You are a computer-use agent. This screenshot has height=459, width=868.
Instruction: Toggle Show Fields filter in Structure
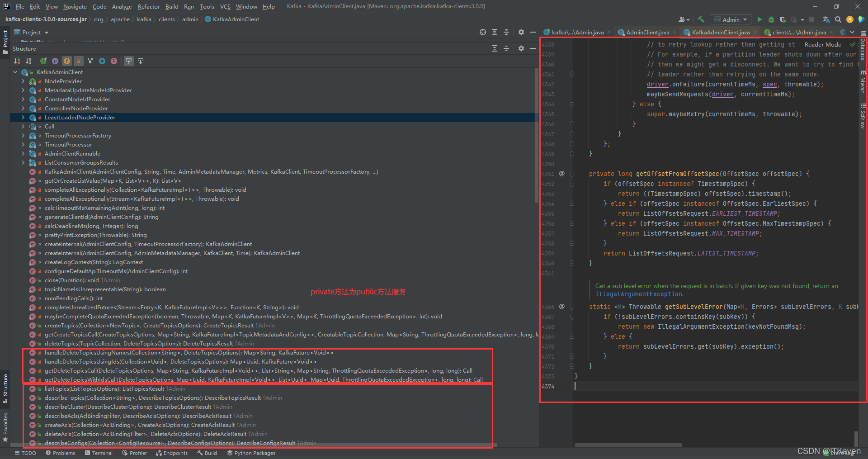[66, 61]
